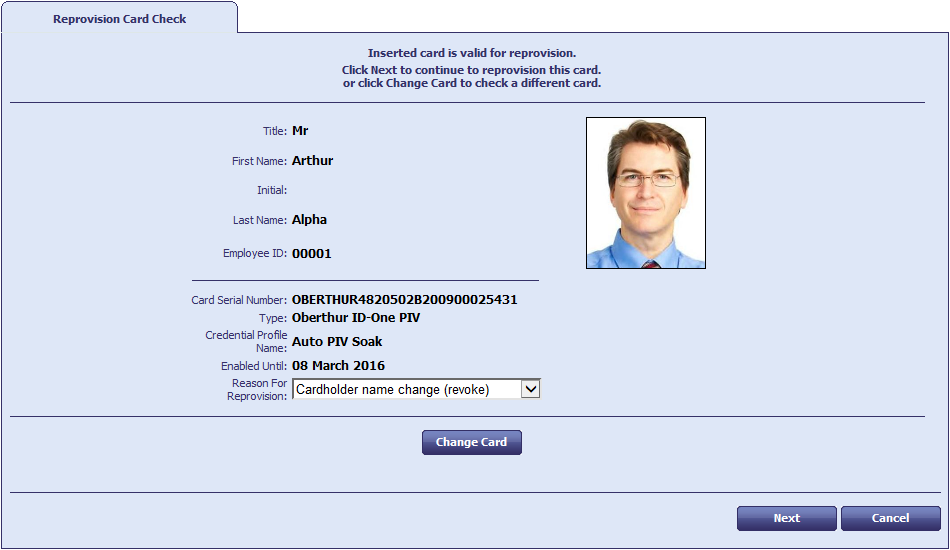This screenshot has height=550, width=950.
Task: Click the title value Mr
Action: [300, 130]
